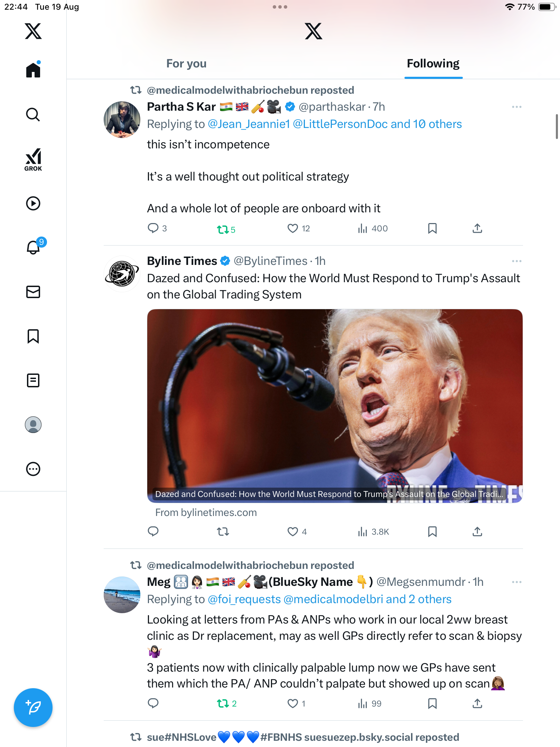Viewport: 560px width, 747px height.
Task: Open the Notifications bell
Action: point(34,247)
